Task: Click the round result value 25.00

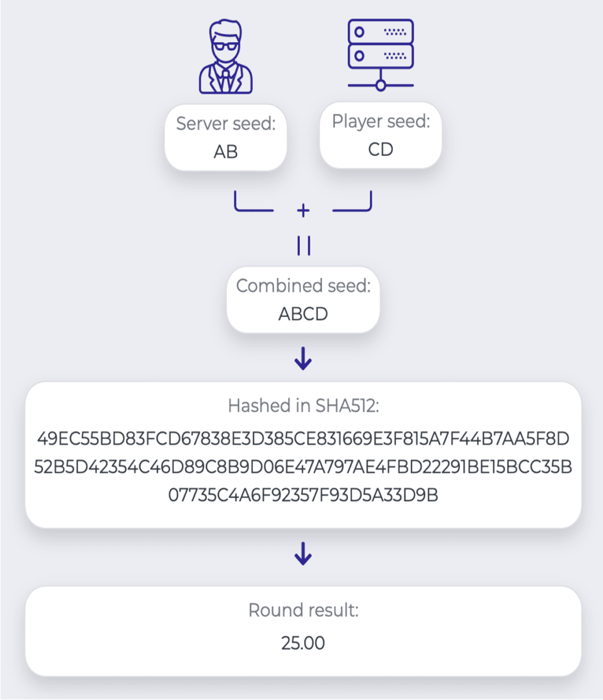Action: coord(303,643)
